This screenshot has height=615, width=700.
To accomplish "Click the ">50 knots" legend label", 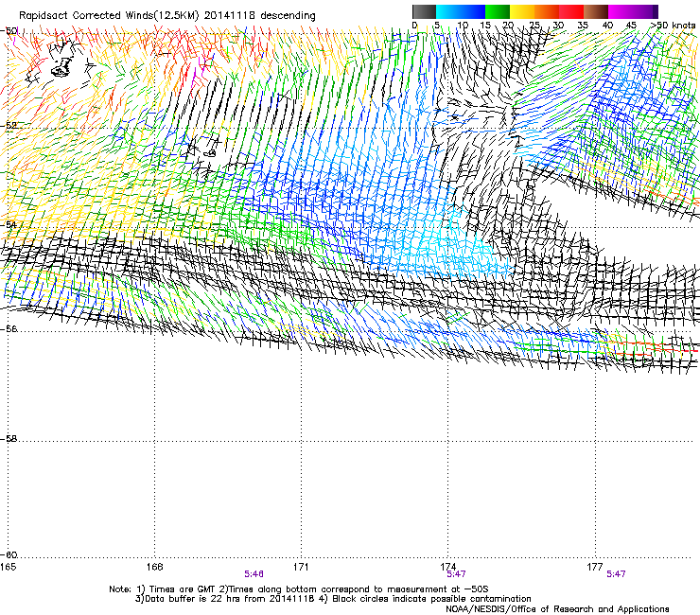I will (x=674, y=25).
